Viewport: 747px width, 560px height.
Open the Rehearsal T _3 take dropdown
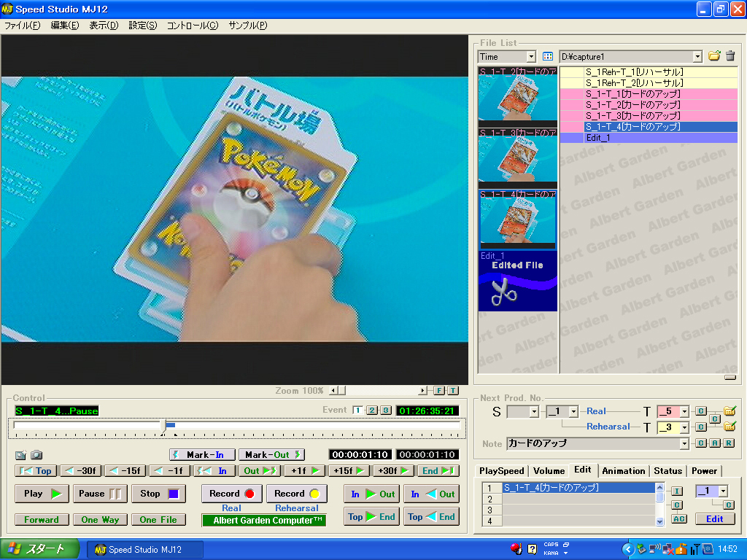click(x=684, y=427)
